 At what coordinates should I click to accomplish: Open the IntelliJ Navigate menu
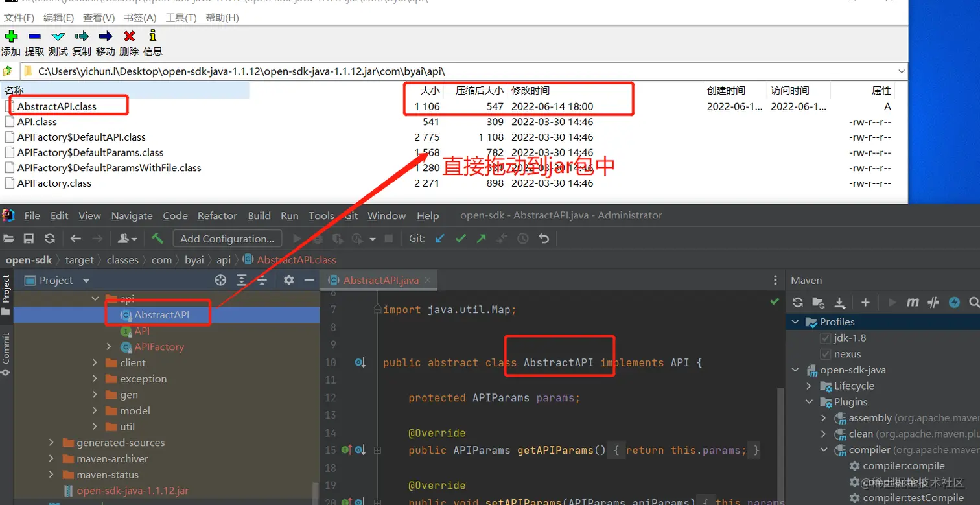pos(132,216)
